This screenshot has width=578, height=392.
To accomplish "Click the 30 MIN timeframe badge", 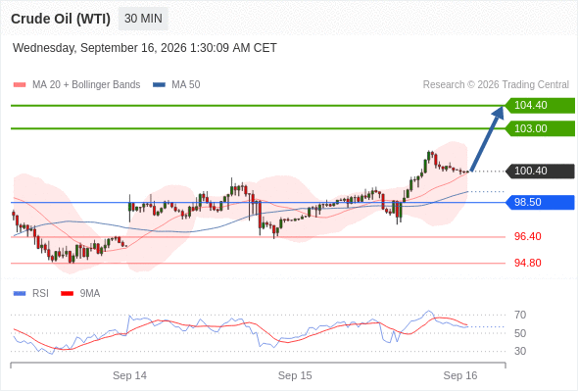I will (x=143, y=19).
